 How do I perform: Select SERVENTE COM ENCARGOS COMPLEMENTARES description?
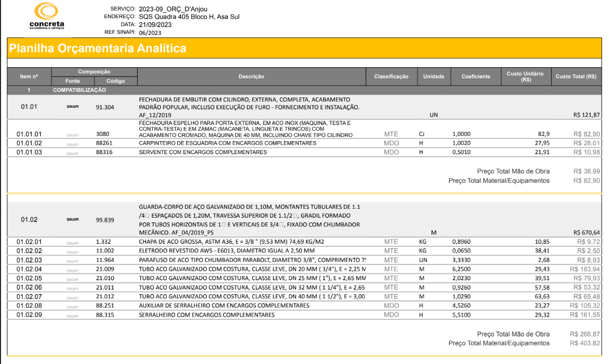click(x=203, y=152)
